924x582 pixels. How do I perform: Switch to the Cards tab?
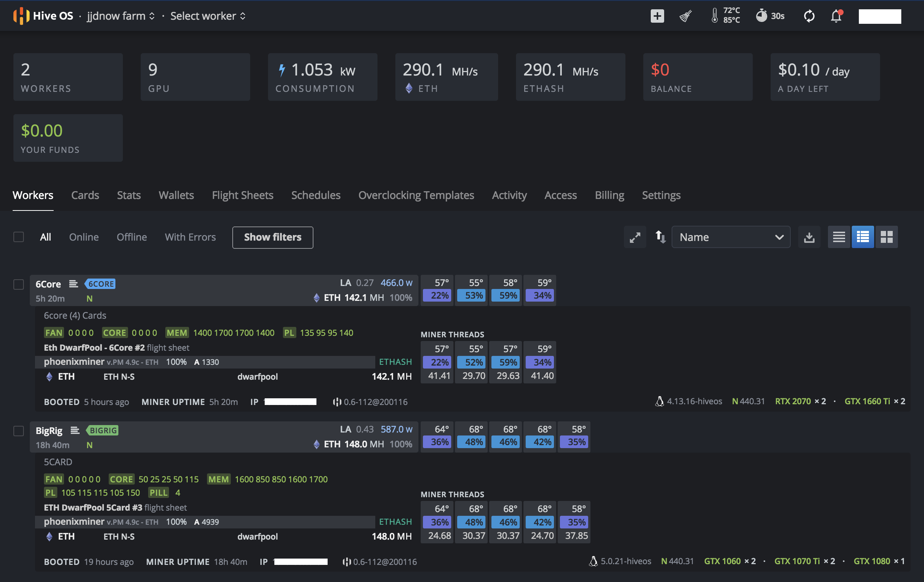point(85,195)
